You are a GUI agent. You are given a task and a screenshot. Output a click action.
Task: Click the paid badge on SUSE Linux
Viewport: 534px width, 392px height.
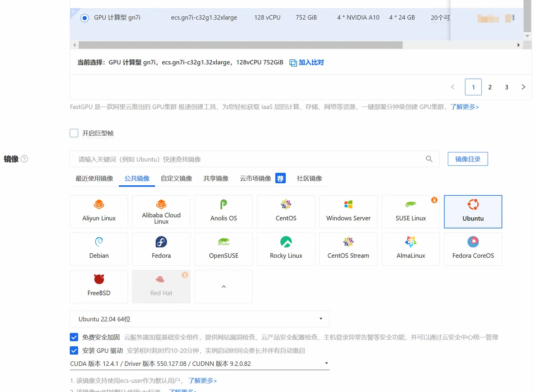[x=434, y=200]
